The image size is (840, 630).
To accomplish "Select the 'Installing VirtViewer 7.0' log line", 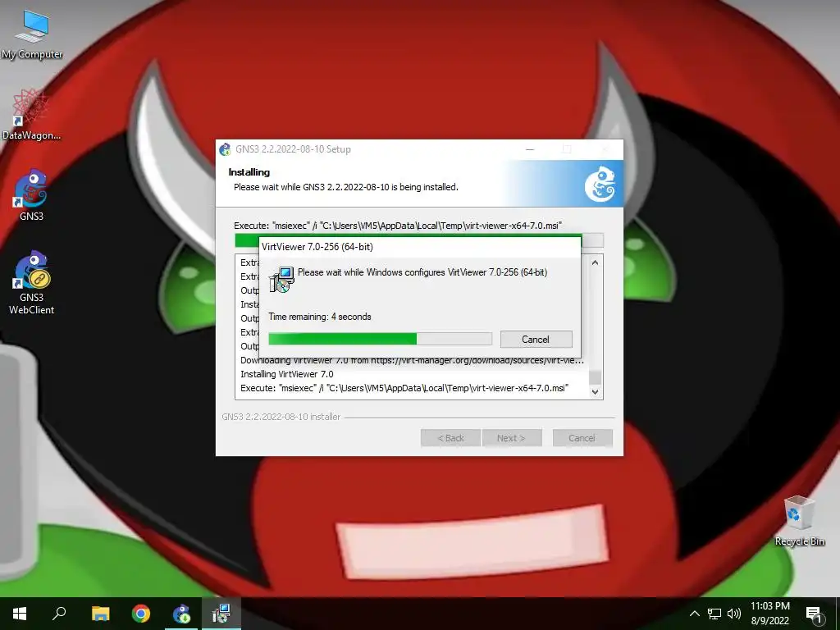I will (x=286, y=374).
